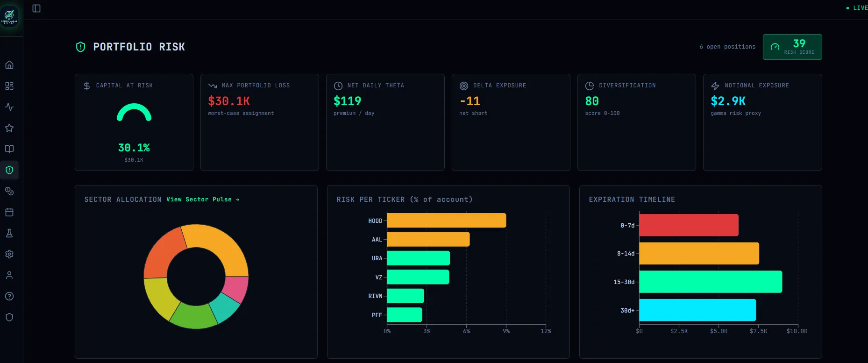Click the dollar icon on Capital at Risk
Screen dimensions: 868x363
tap(87, 86)
